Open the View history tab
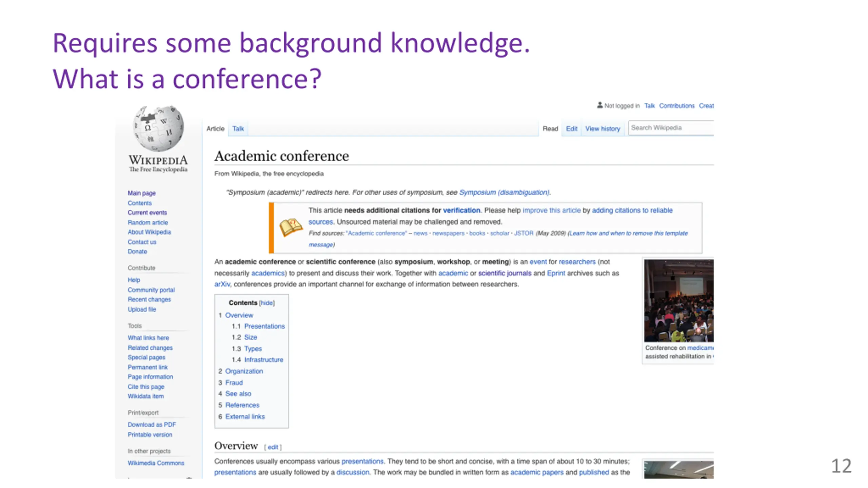This screenshot has height=488, width=868. pos(603,129)
